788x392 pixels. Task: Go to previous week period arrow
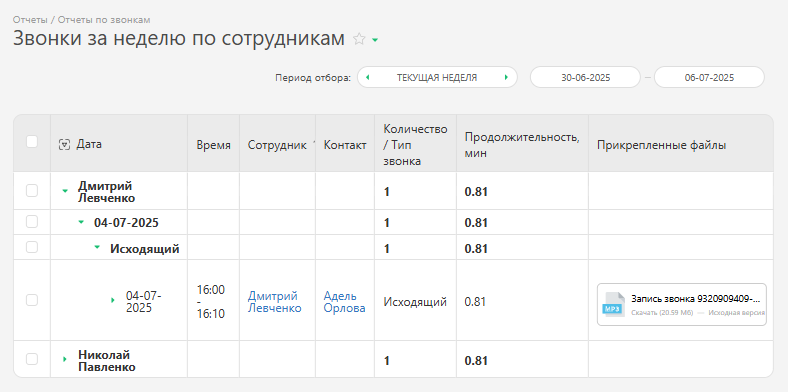tap(367, 77)
